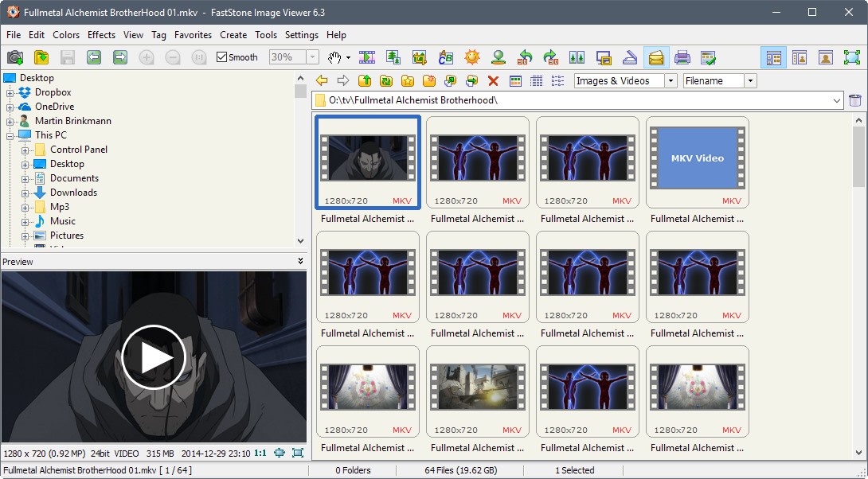Open the Colors menu

(x=66, y=35)
